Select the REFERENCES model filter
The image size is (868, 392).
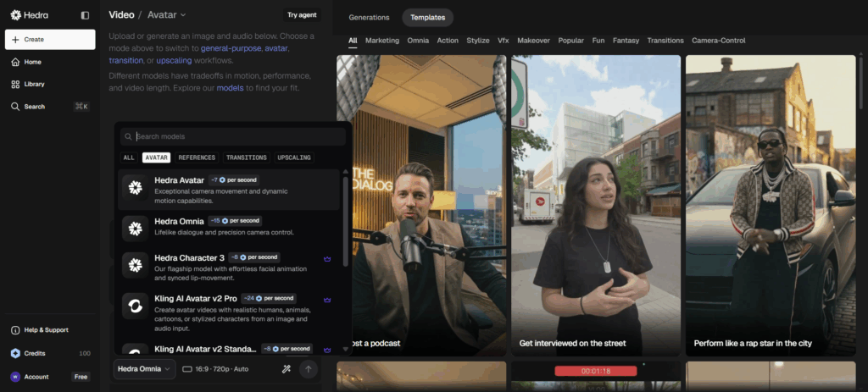tap(197, 157)
